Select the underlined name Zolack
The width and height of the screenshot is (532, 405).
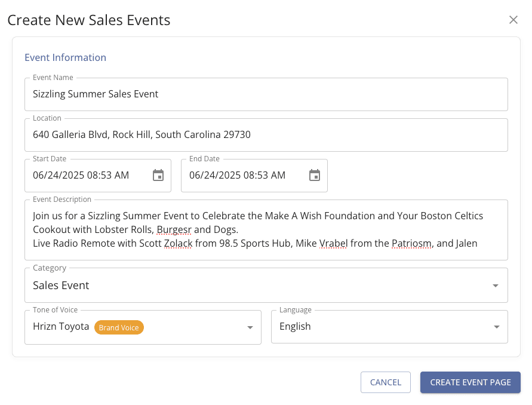pyautogui.click(x=178, y=243)
